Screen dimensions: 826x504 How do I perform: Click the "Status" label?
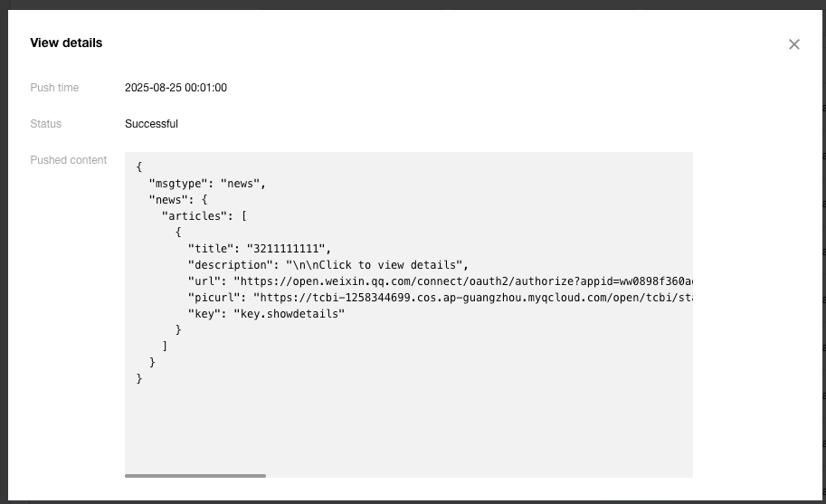[46, 124]
